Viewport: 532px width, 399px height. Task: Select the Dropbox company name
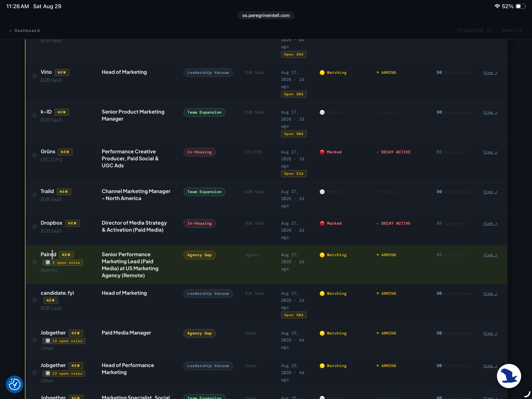(x=51, y=223)
